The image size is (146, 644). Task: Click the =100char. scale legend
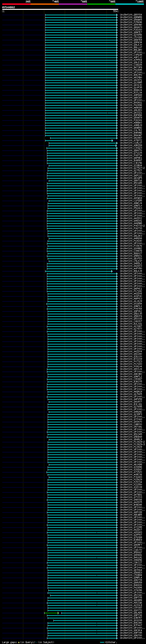pyautogui.click(x=109, y=642)
